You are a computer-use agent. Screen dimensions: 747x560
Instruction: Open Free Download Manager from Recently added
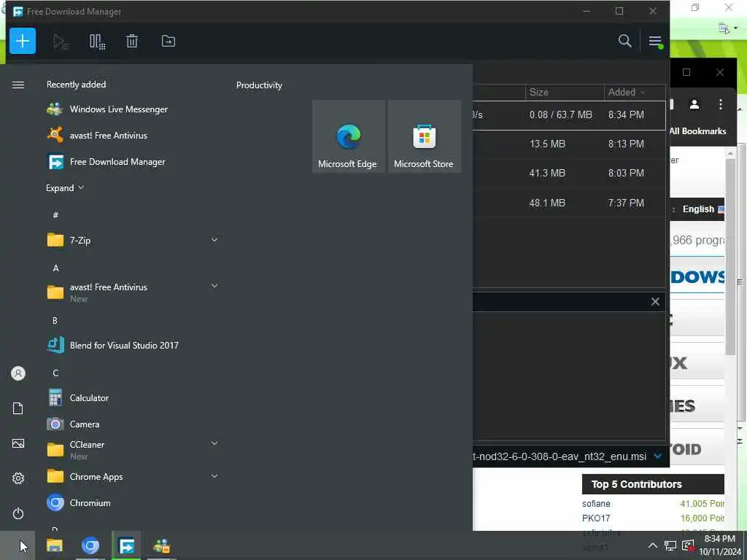[x=133, y=162]
